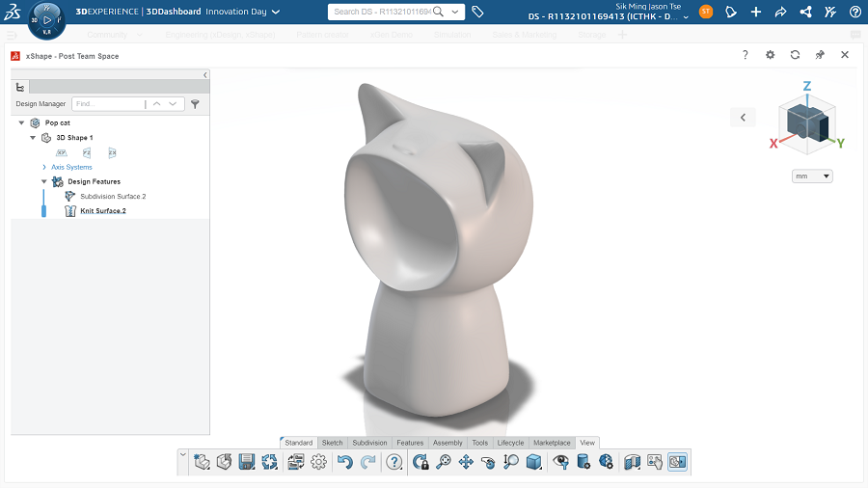
Task: Toggle the XY plane icon under 3D Shape 1
Action: coord(61,152)
